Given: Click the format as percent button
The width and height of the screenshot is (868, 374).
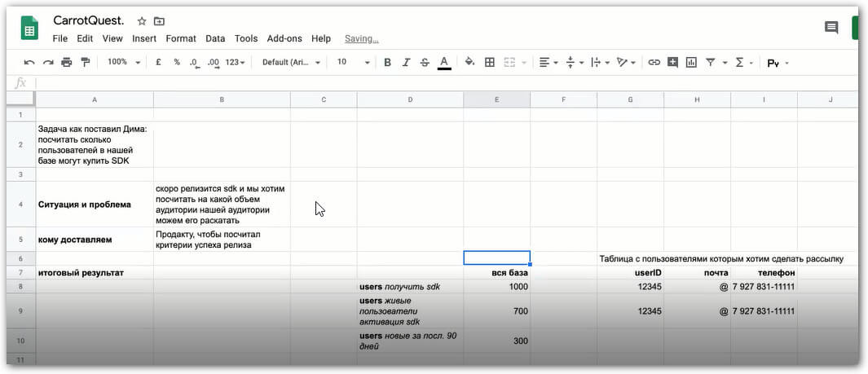Looking at the screenshot, I should tap(177, 63).
